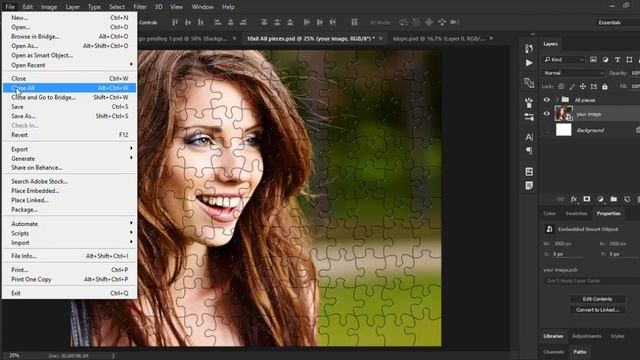This screenshot has height=360, width=640.
Task: Click the X position field
Action: pos(567,254)
